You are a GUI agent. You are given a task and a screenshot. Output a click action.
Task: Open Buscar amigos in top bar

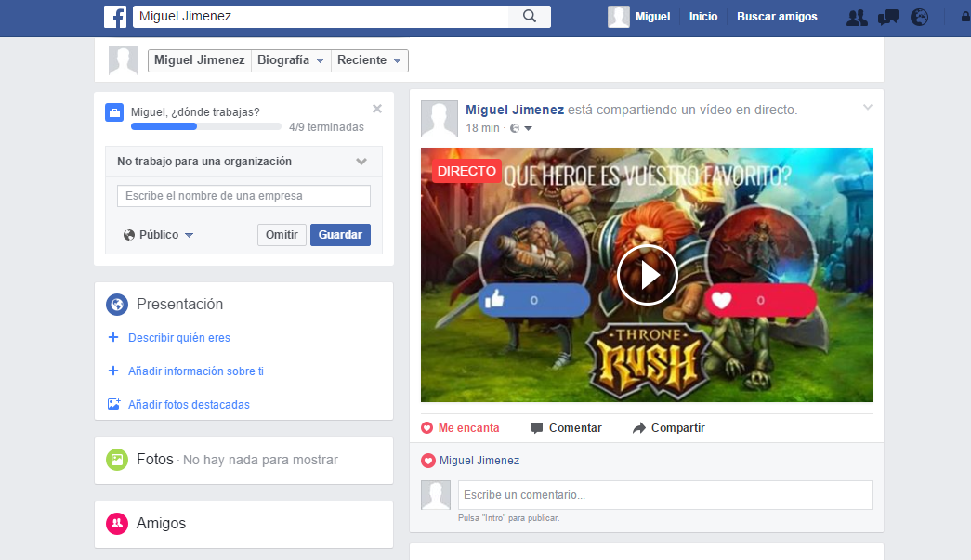coord(777,17)
